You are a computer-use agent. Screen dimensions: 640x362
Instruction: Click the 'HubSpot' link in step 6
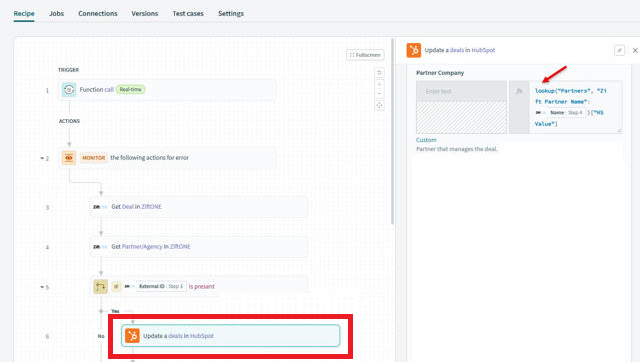click(x=202, y=336)
